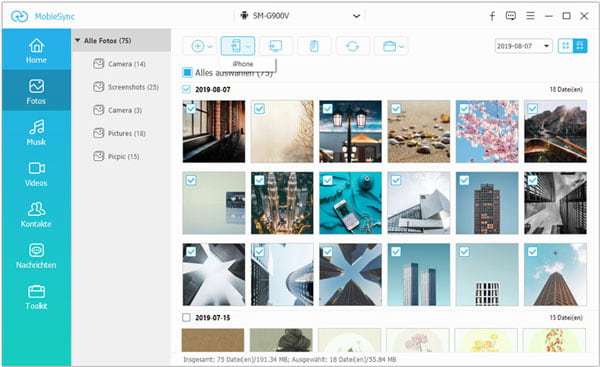Toggle the Alles auswählen checkbox
Image resolution: width=600 pixels, height=367 pixels.
pyautogui.click(x=187, y=72)
